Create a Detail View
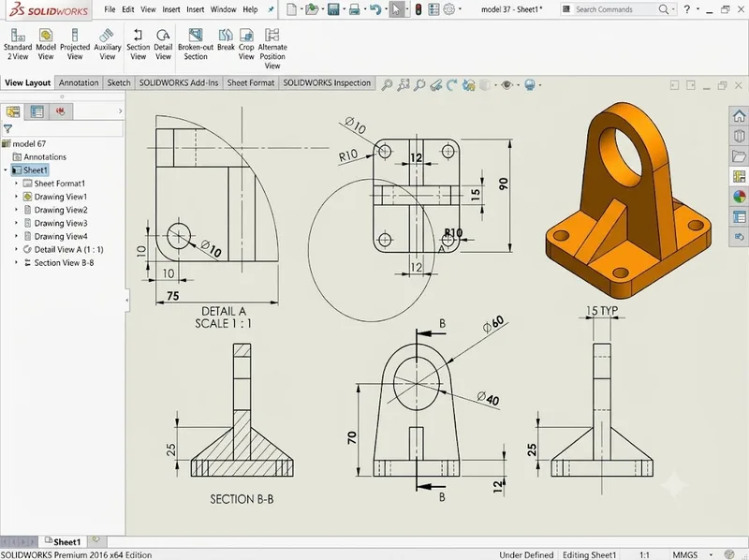Image resolution: width=749 pixels, height=560 pixels. (163, 44)
